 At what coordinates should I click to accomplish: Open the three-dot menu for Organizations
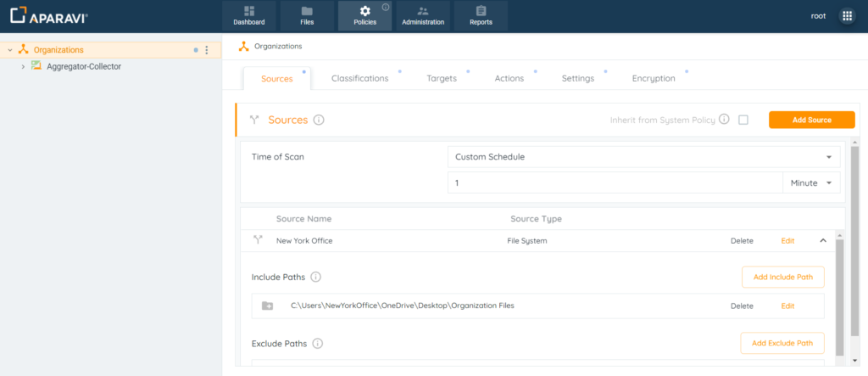207,50
